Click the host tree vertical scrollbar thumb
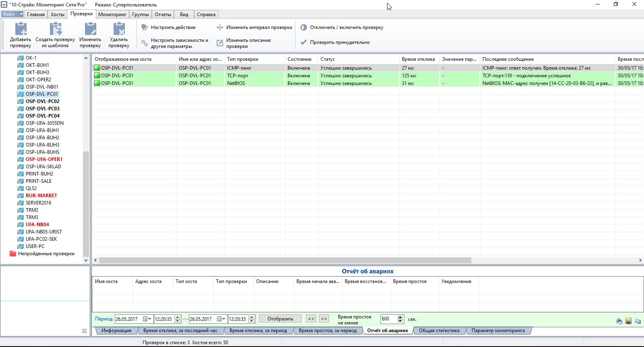644x347 pixels. point(86,203)
